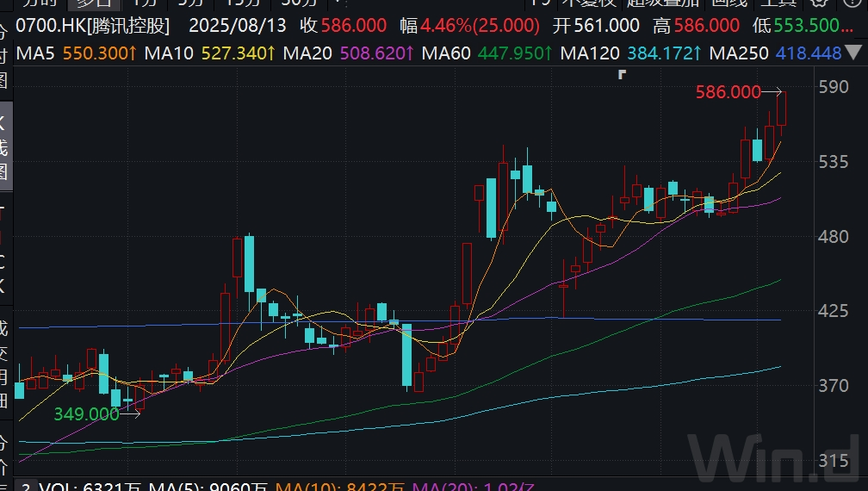
Task: Click the 590 price axis label
Action: [834, 87]
